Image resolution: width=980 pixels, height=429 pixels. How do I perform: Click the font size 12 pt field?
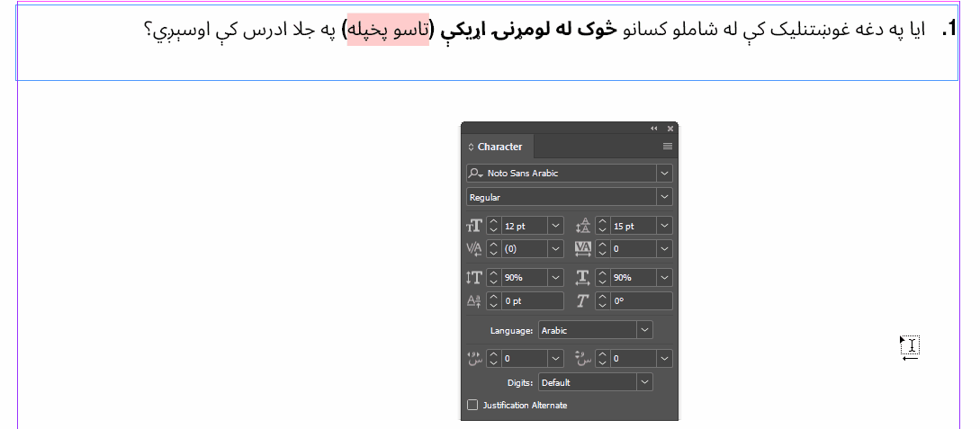pos(525,226)
